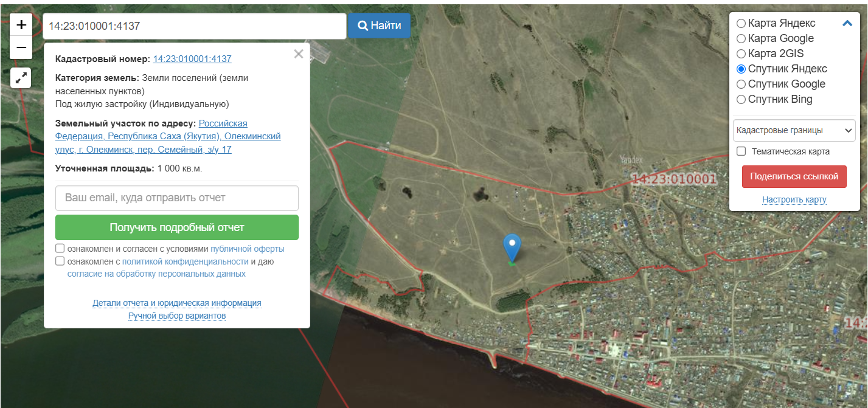Open Детали отчета и юридическая информация
Viewport: 868px width, 408px height.
(177, 303)
